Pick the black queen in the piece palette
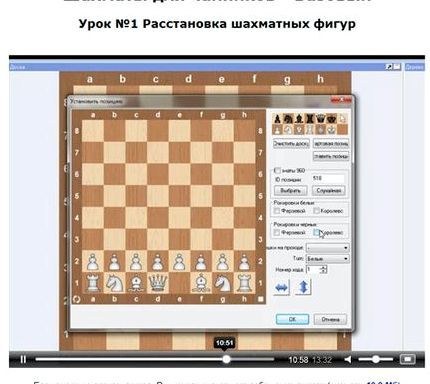 coord(321,119)
